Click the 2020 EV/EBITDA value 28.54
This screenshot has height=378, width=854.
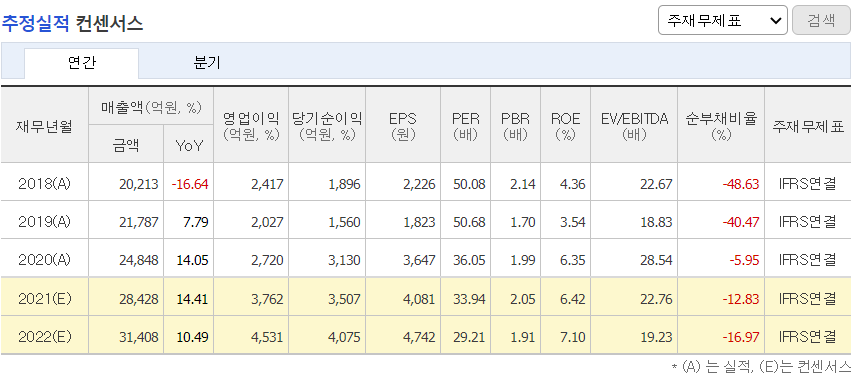pyautogui.click(x=656, y=260)
